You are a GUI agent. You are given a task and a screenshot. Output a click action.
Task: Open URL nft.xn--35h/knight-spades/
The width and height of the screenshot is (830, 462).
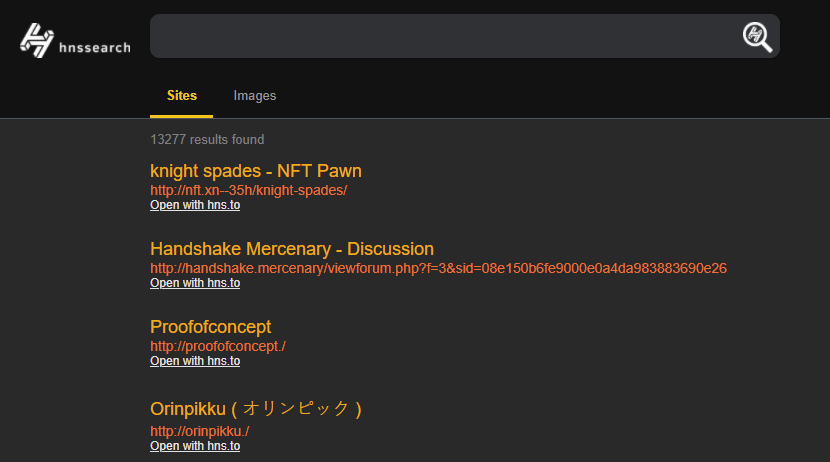pos(248,191)
